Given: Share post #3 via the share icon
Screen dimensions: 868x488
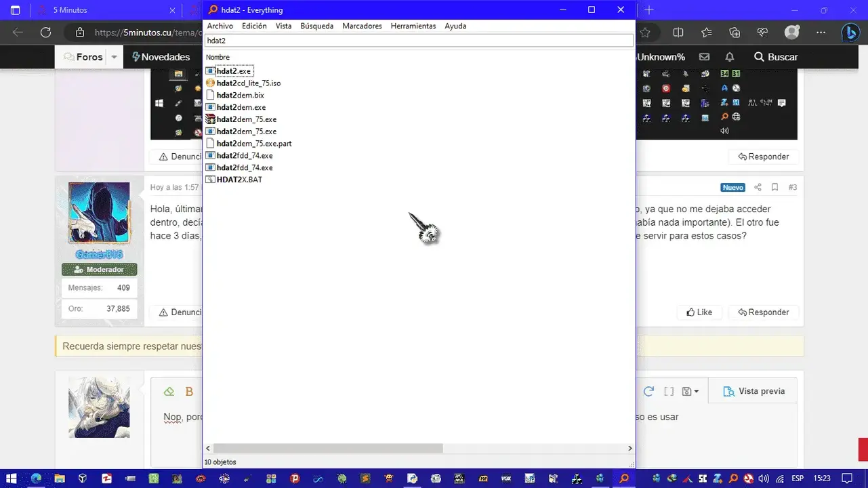Looking at the screenshot, I should [x=758, y=187].
